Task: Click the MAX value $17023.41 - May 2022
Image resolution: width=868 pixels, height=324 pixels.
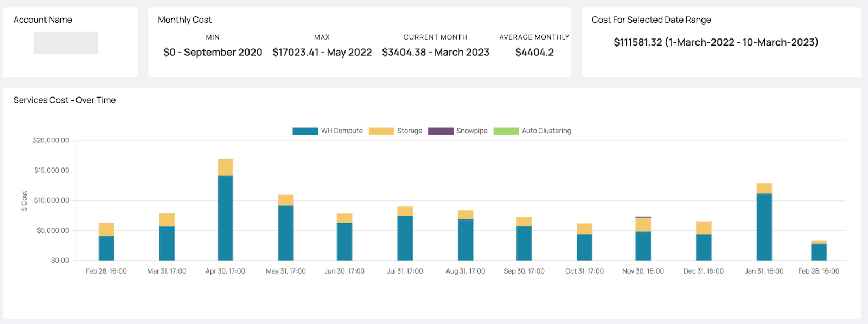Action: pos(322,53)
